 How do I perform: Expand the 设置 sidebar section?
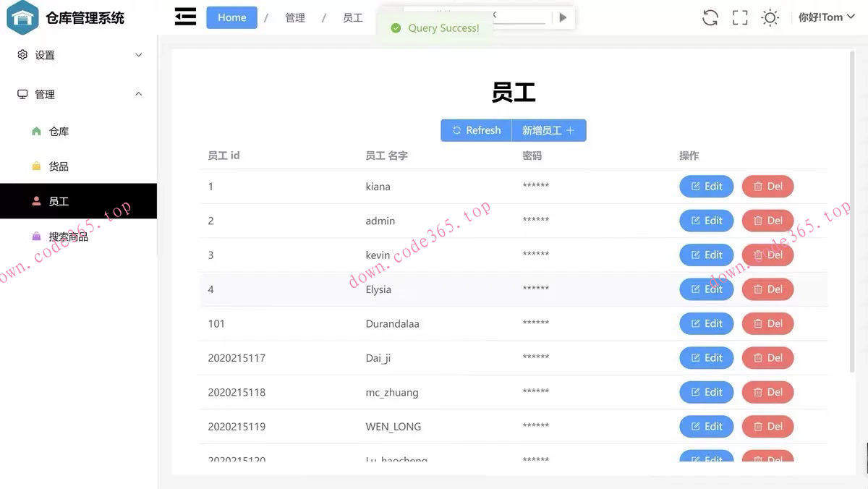tap(138, 54)
